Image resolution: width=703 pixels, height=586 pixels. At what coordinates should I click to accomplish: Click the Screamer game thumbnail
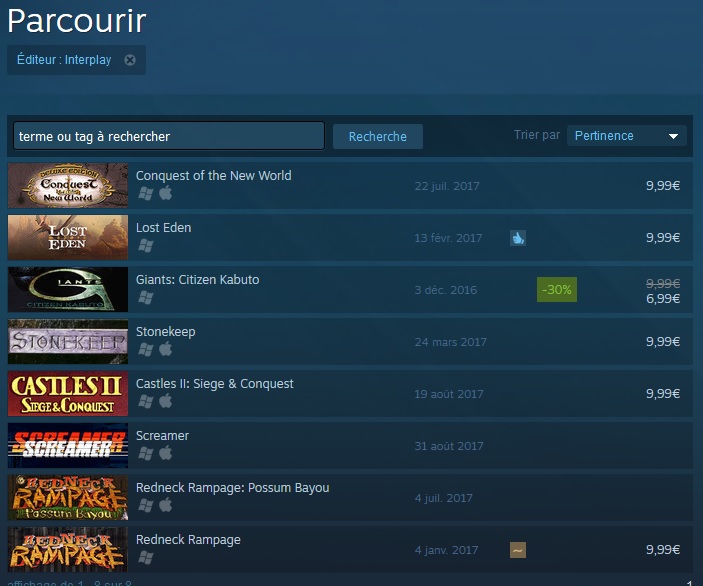[68, 446]
